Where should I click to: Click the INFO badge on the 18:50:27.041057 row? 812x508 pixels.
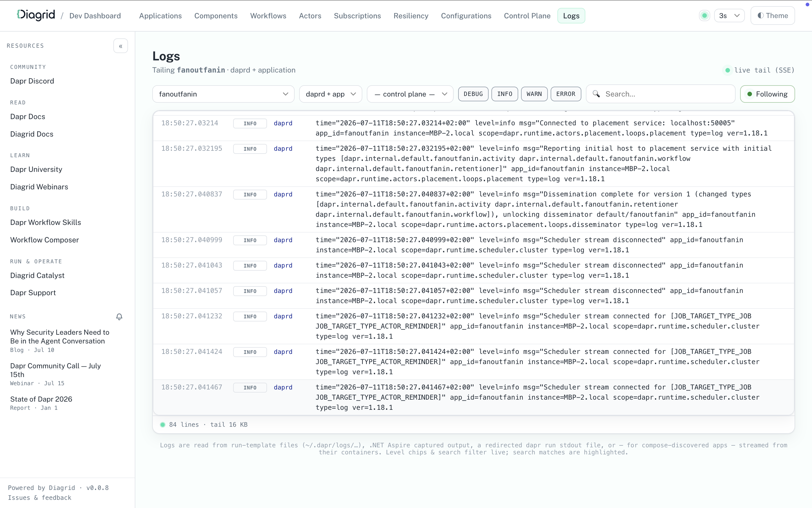(250, 291)
